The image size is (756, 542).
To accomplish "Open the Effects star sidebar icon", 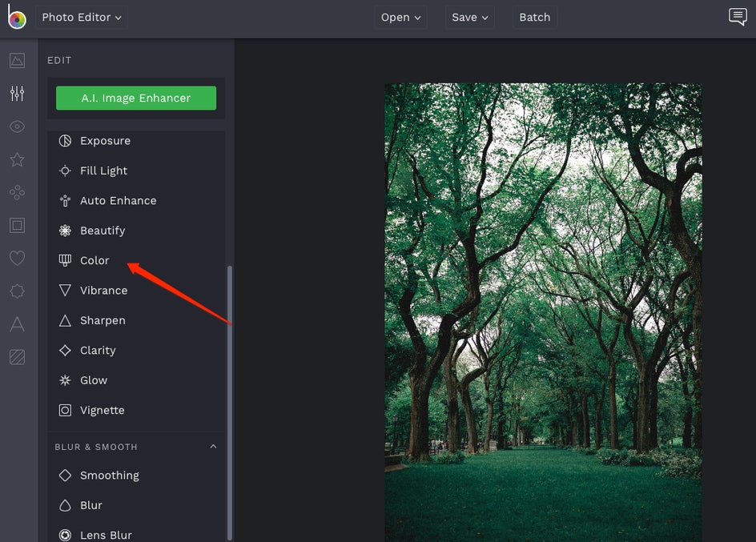I will (x=18, y=159).
